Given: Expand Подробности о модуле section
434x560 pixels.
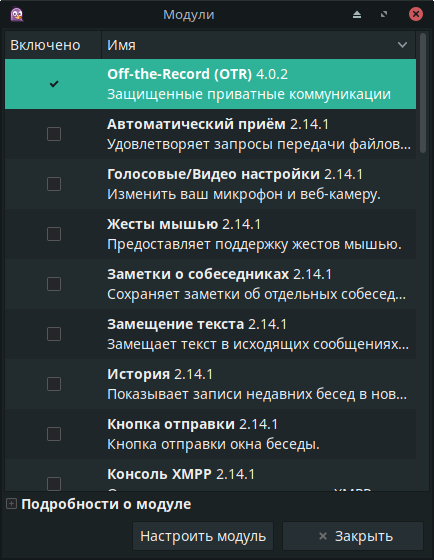Looking at the screenshot, I should pos(11,504).
